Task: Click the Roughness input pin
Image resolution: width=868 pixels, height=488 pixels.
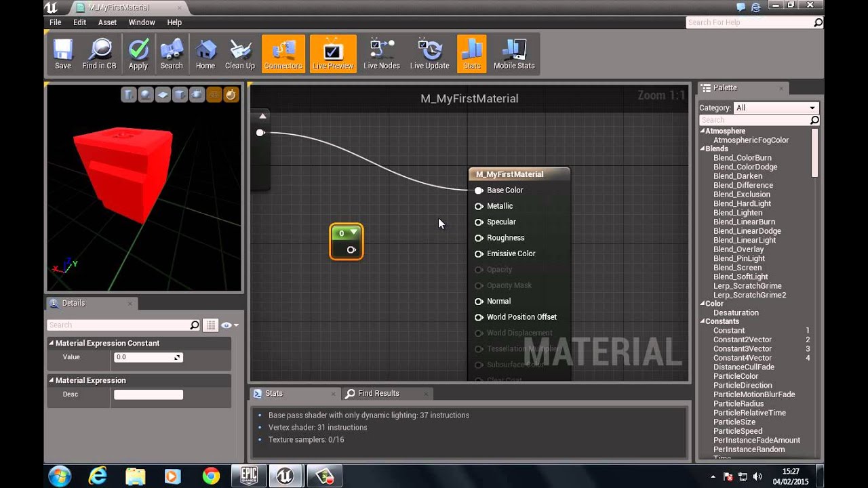Action: 479,238
